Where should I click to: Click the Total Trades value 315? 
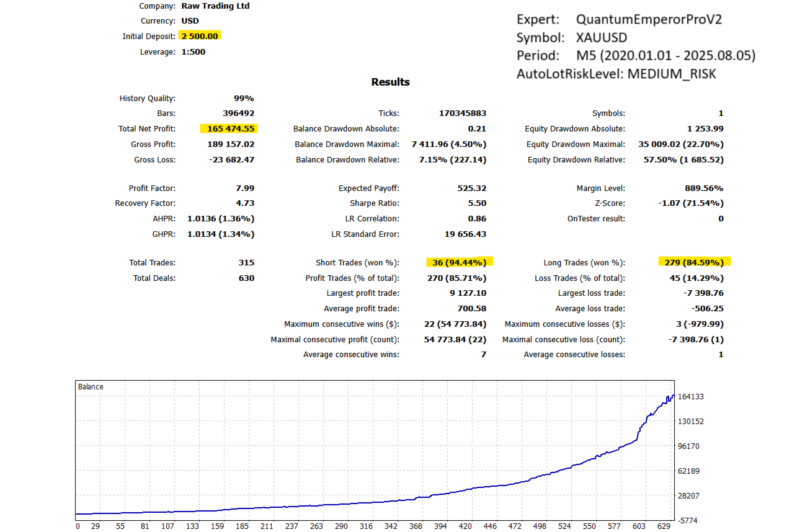click(246, 263)
